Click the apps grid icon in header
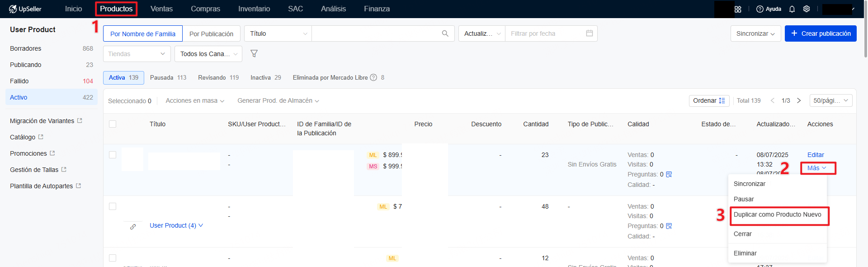 click(738, 9)
